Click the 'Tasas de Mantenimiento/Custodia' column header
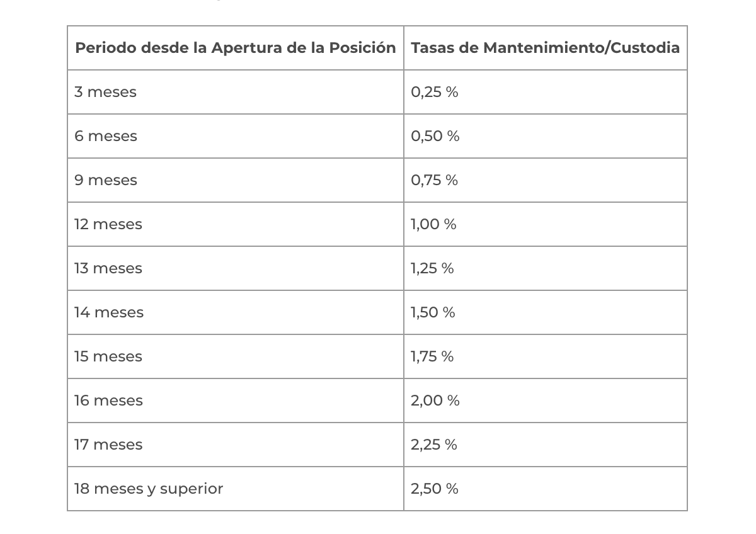 (545, 48)
